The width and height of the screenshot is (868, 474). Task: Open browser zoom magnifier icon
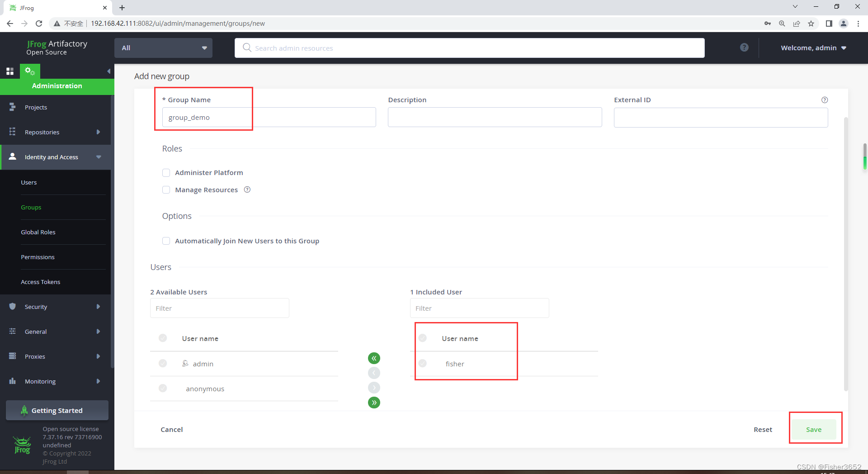coord(782,24)
